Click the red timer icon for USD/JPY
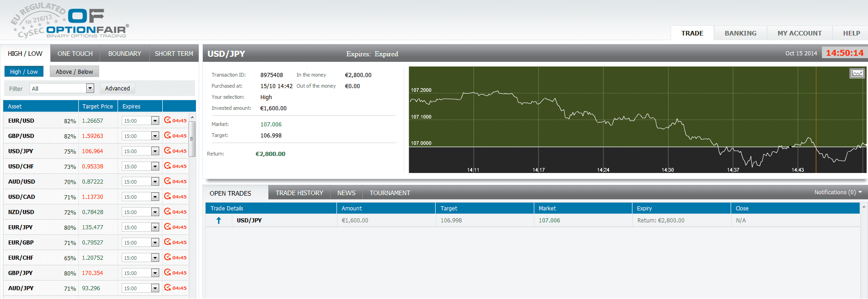 pos(167,150)
